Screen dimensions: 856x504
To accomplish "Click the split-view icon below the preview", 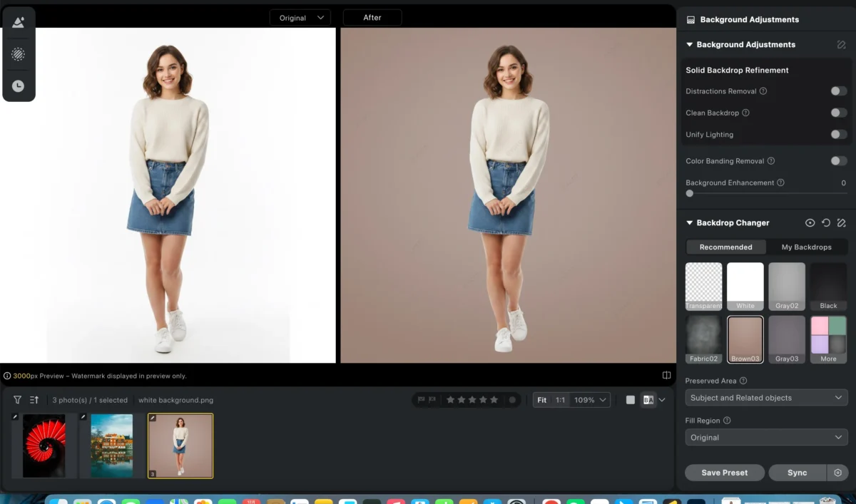I will pyautogui.click(x=666, y=374).
